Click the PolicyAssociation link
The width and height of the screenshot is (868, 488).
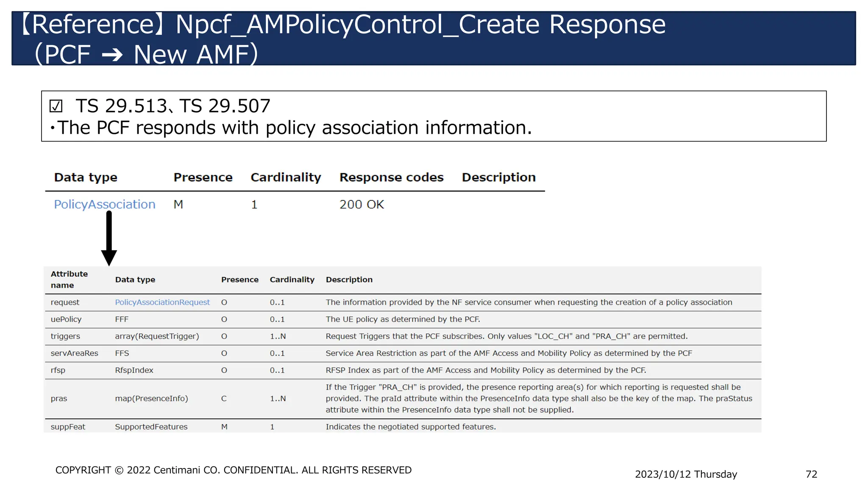click(x=104, y=205)
